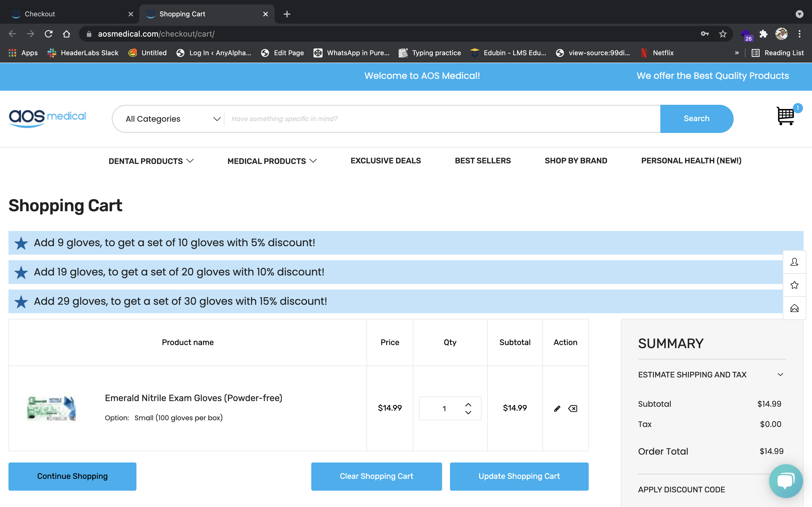The image size is (812, 507).
Task: Bookmark this page with star icon
Action: coord(723,34)
